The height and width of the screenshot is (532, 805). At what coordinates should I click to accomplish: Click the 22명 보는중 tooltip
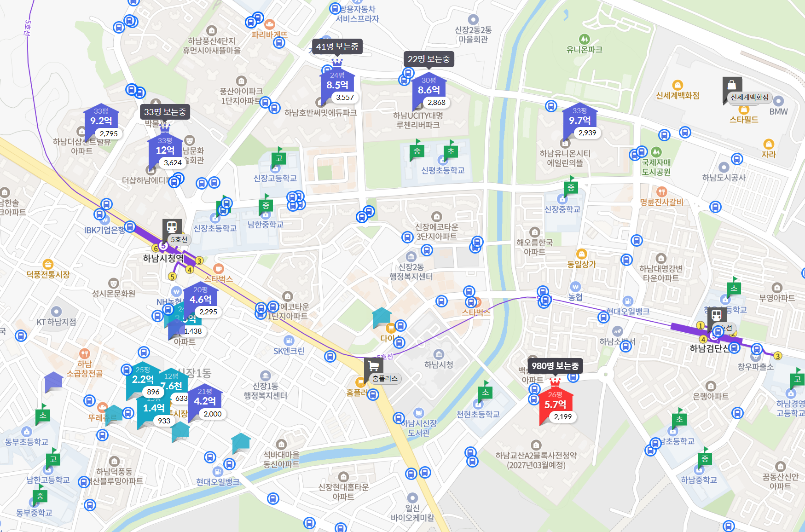[429, 59]
